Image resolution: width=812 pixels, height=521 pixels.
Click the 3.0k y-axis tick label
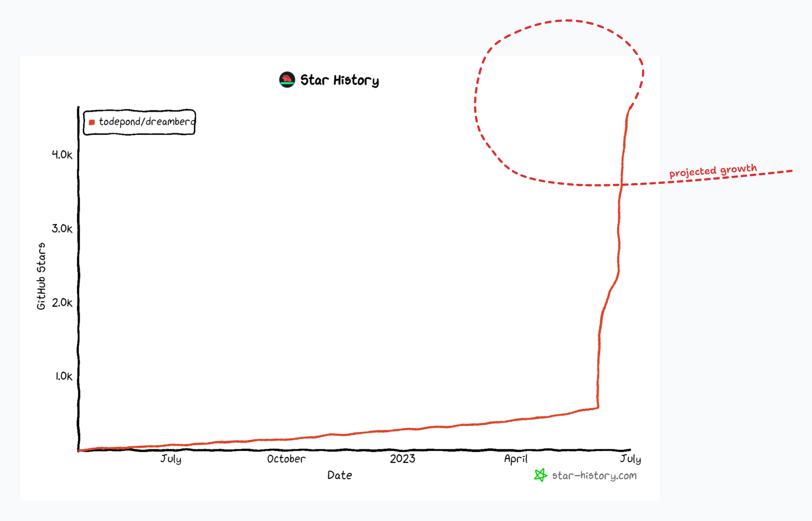(x=62, y=229)
